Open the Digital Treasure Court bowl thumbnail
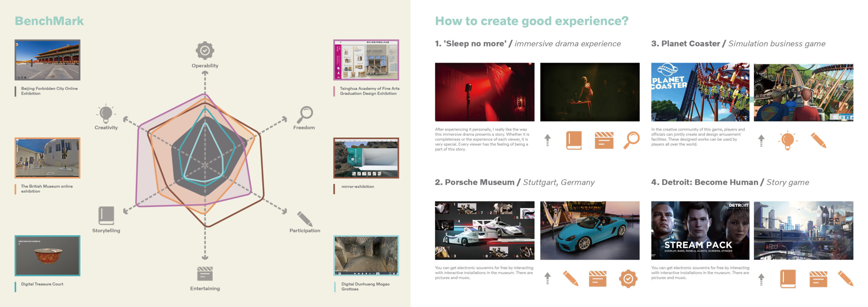This screenshot has width=868, height=307. [47, 255]
